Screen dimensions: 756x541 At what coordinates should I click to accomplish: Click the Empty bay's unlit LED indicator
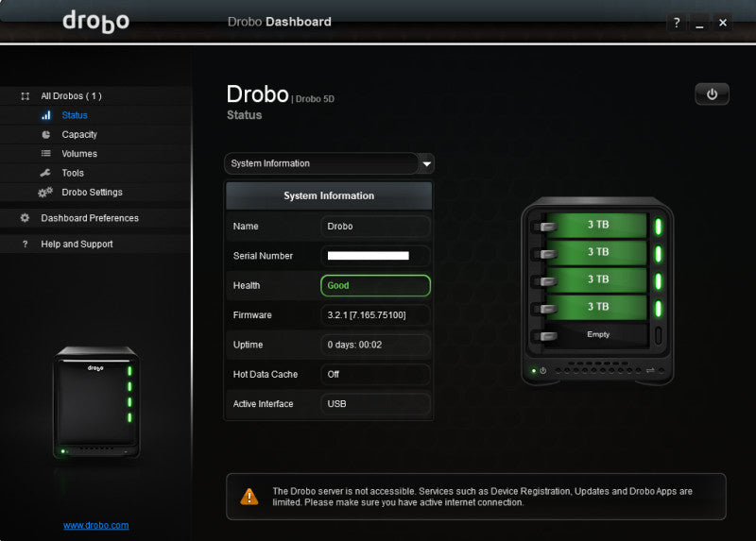(x=658, y=335)
